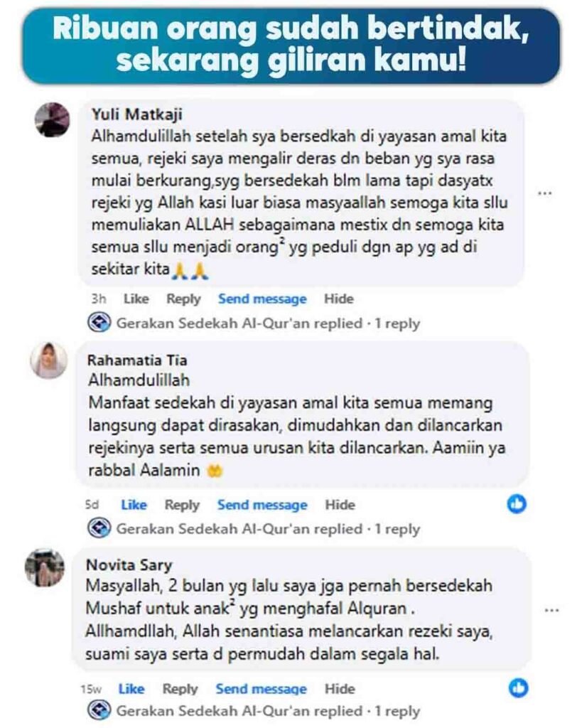Click the blue header banner text
This screenshot has width=582, height=728.
pos(291,45)
